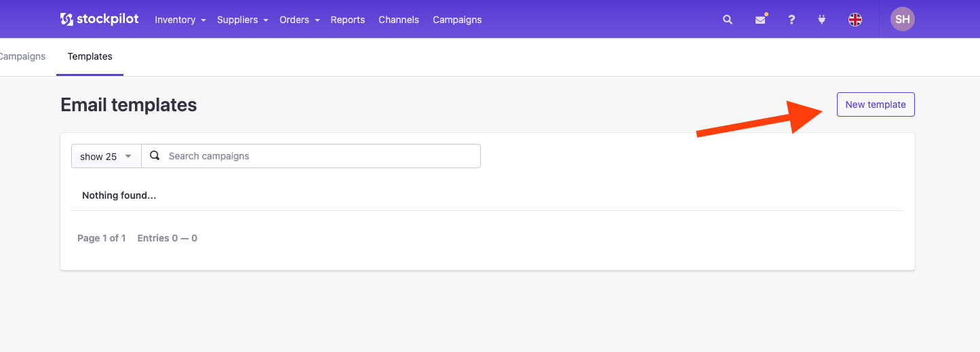
Task: Switch to the Campaigns sub-tab
Action: (22, 56)
